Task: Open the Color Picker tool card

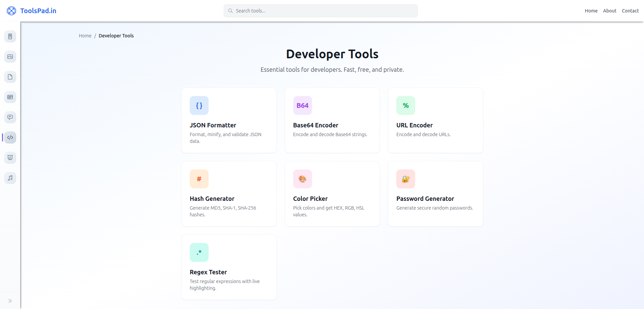Action: pyautogui.click(x=332, y=194)
